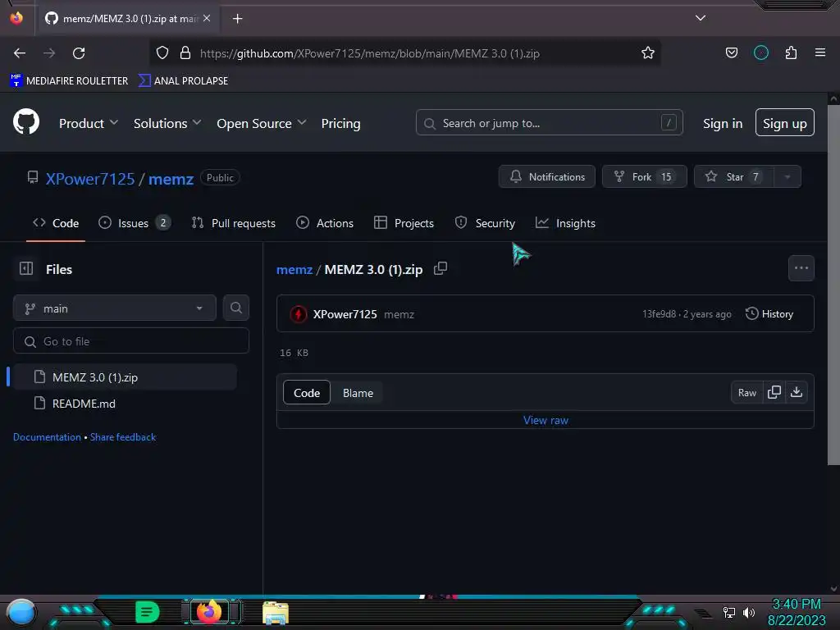840x630 pixels.
Task: Open the XPower7125 owner link in header
Action: click(90, 178)
